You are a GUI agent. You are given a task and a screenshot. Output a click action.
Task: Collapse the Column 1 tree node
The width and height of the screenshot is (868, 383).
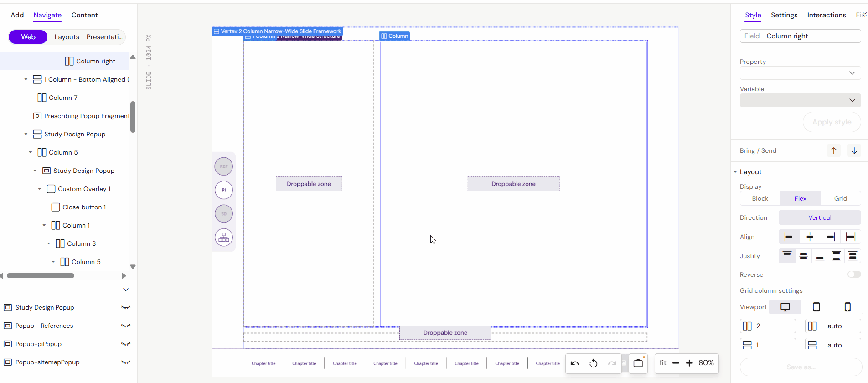point(44,225)
